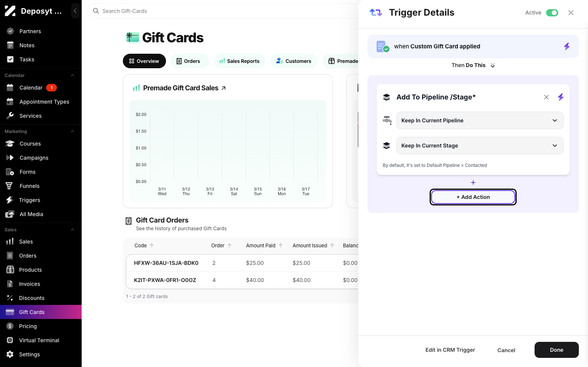Open Edit in CRM Trigger link

point(450,350)
